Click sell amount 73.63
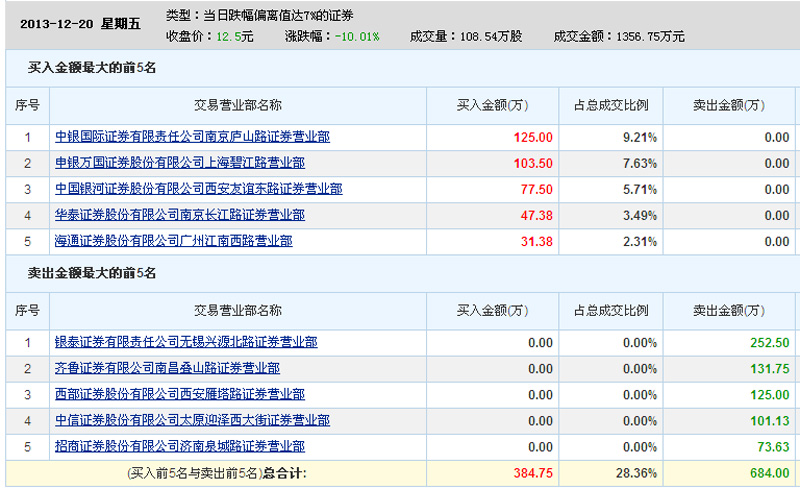This screenshot has height=489, width=800. [x=773, y=447]
